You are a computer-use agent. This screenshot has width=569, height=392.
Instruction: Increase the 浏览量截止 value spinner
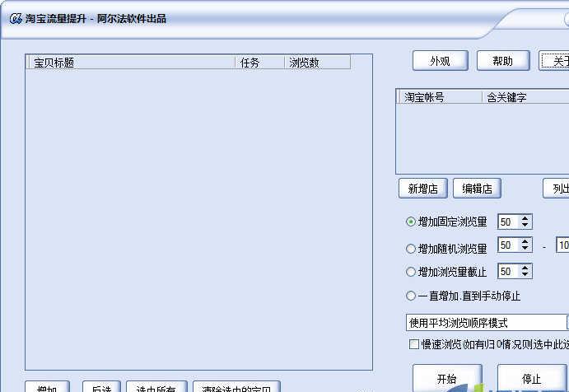[525, 268]
